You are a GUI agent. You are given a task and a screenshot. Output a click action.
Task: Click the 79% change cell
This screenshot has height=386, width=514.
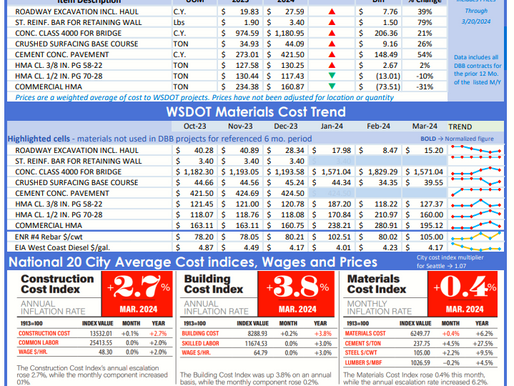point(425,22)
